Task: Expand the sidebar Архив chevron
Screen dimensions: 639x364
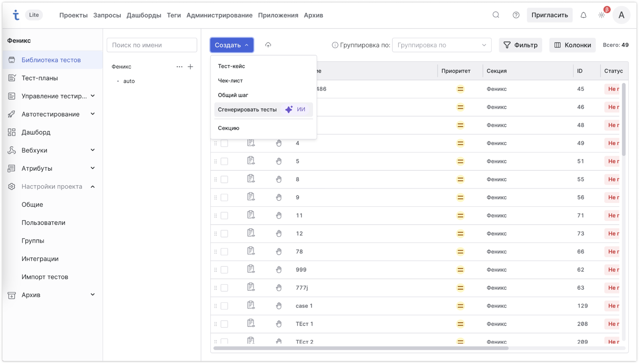Action: (93, 295)
